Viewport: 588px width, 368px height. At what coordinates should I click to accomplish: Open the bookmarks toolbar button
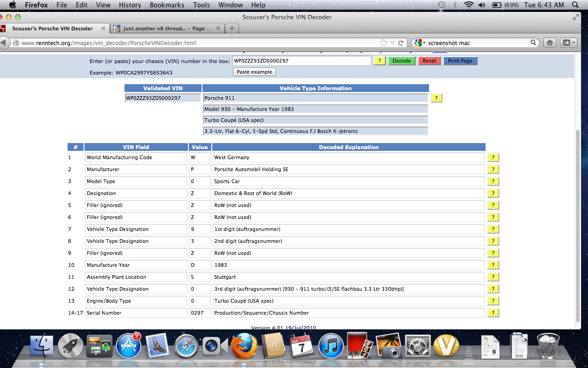point(569,43)
